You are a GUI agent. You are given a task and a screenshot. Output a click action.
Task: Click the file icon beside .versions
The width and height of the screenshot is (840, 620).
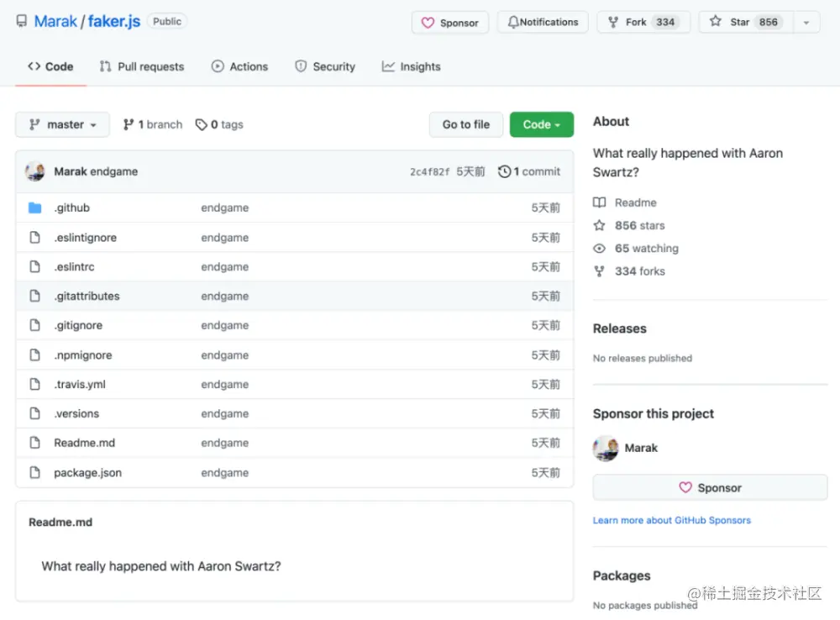tap(34, 413)
